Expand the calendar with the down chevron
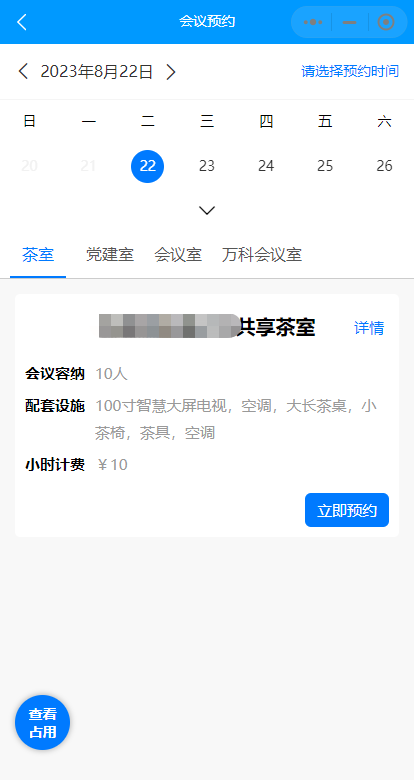 (207, 210)
